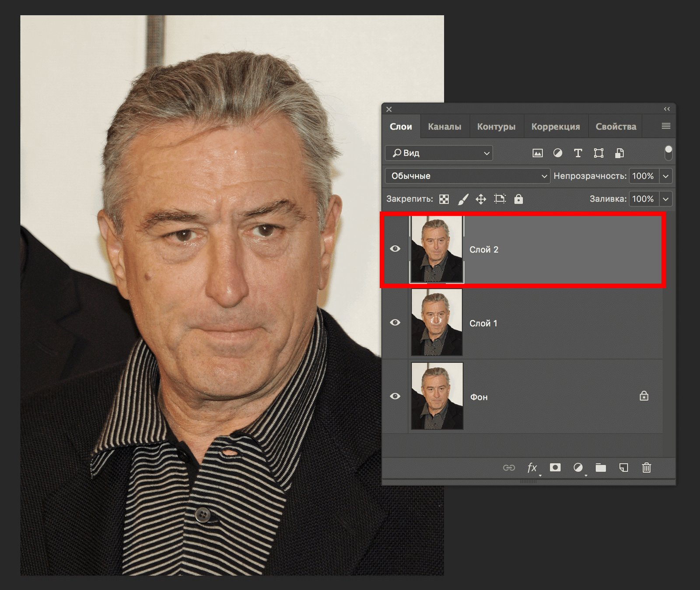Select the Слой 1 layer thumbnail

[437, 323]
